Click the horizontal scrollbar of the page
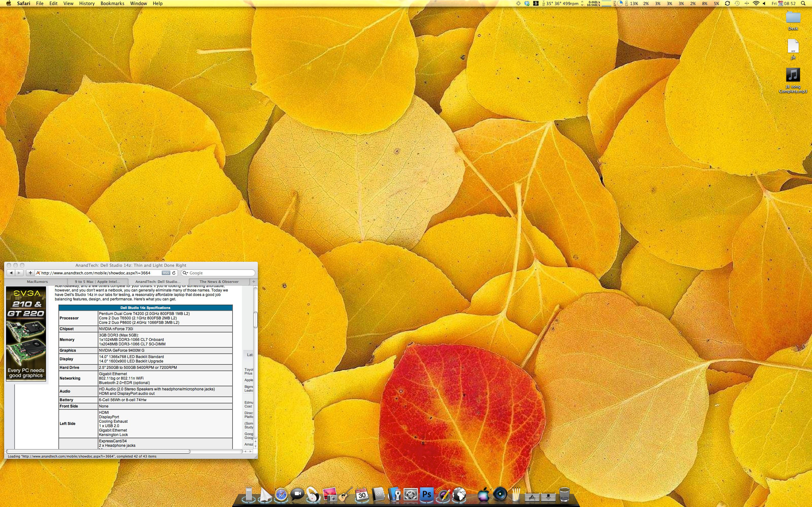 pyautogui.click(x=98, y=451)
